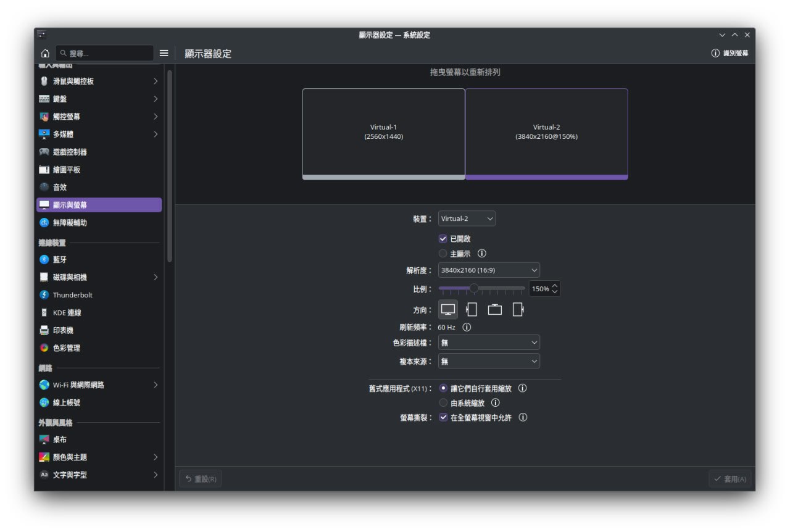This screenshot has width=790, height=532.
Task: Select landscape orientation icon
Action: pos(448,310)
